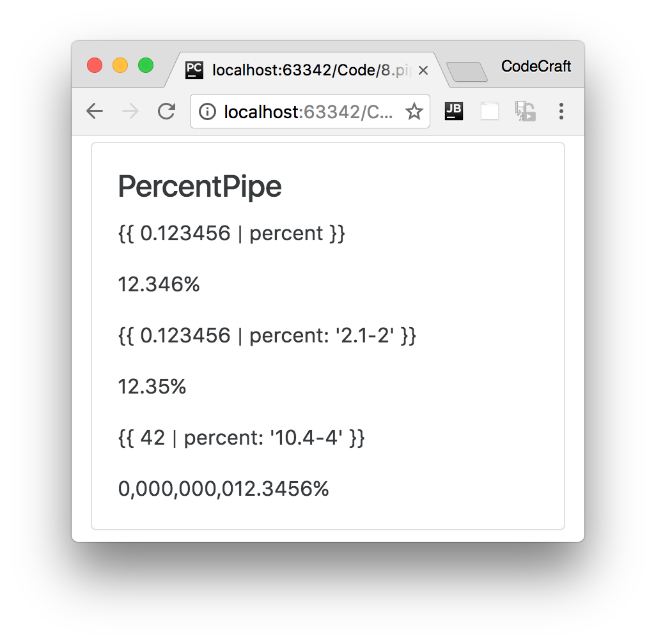Viewport: 656px width, 644px height.
Task: Close the localhost:63342 tab
Action: [x=423, y=71]
